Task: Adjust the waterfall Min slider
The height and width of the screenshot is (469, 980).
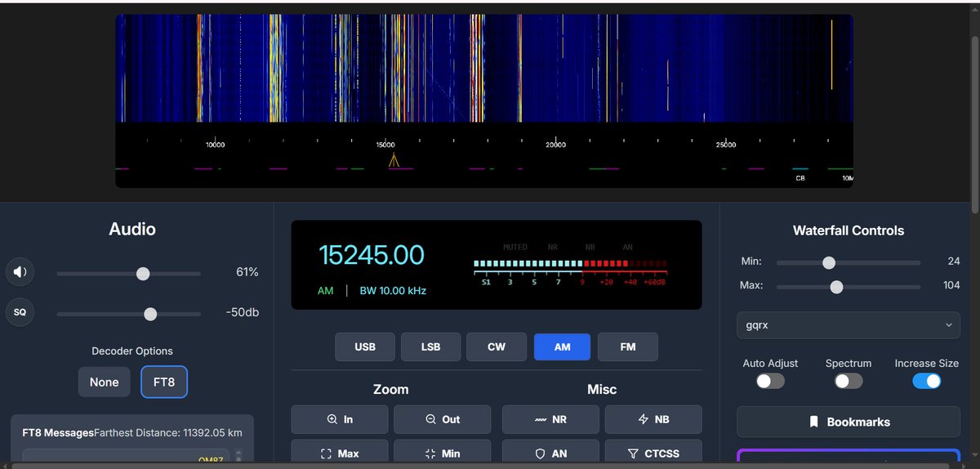Action: tap(849, 262)
